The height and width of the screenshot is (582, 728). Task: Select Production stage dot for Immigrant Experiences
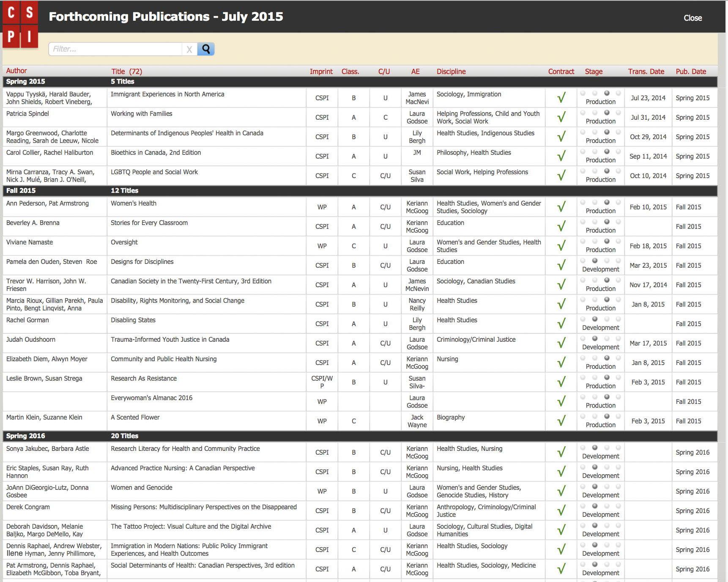pyautogui.click(x=607, y=93)
